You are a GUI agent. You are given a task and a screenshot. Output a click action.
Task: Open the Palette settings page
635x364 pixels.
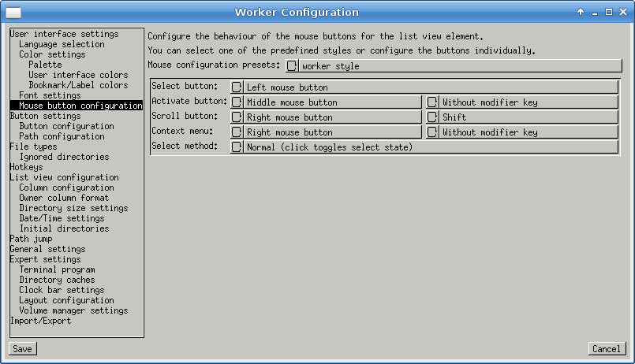(45, 65)
